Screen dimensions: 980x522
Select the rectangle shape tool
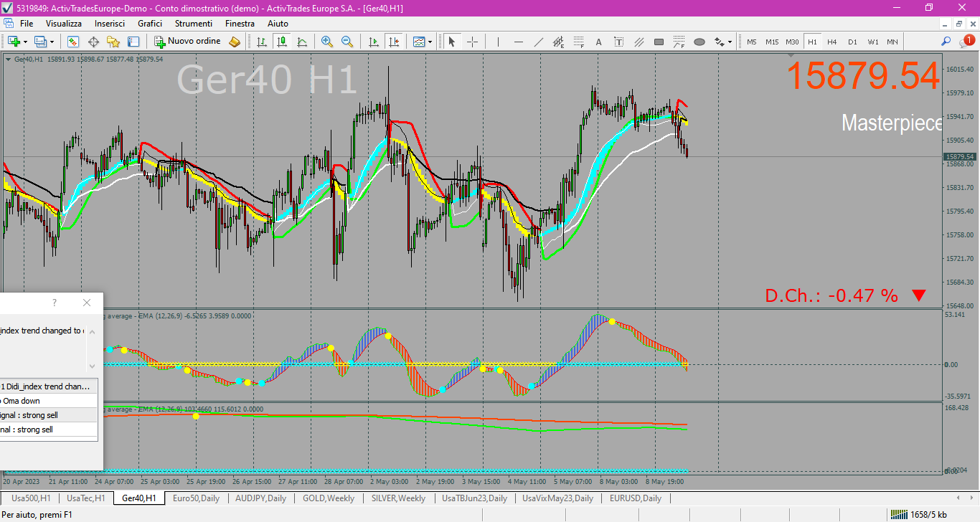[659, 42]
